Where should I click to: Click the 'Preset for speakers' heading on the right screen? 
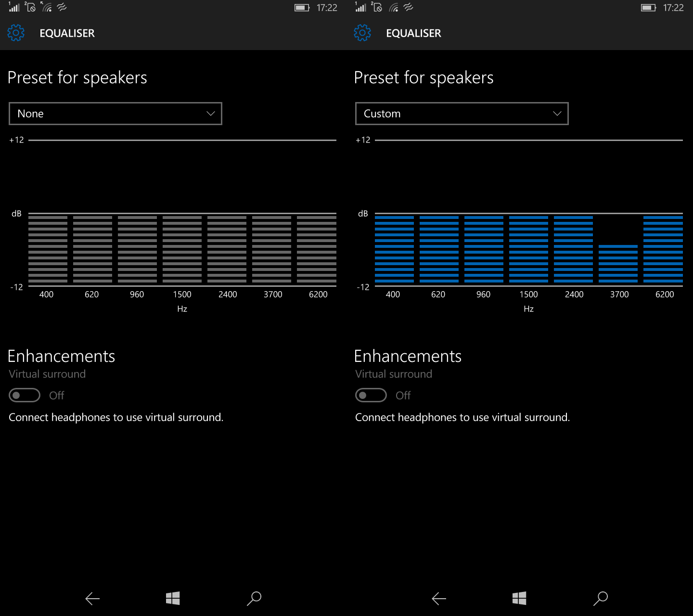coord(423,77)
